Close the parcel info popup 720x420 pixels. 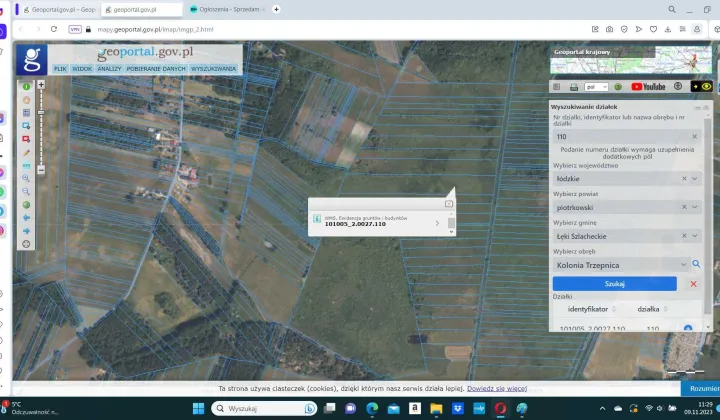coord(449,204)
